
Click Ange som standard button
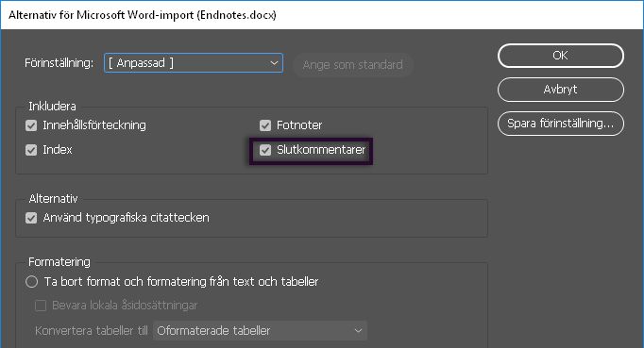coord(353,65)
